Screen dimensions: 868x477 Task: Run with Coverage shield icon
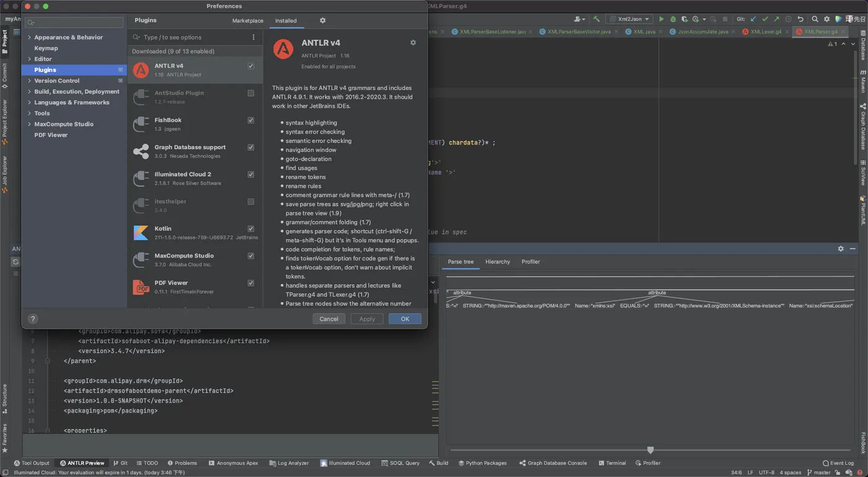(684, 19)
